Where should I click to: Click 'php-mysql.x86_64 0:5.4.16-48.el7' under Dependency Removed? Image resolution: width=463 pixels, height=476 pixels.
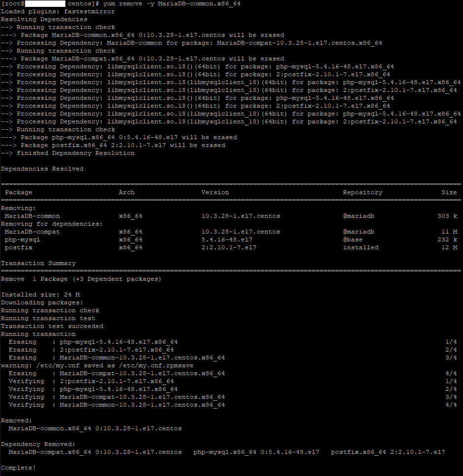(x=257, y=452)
